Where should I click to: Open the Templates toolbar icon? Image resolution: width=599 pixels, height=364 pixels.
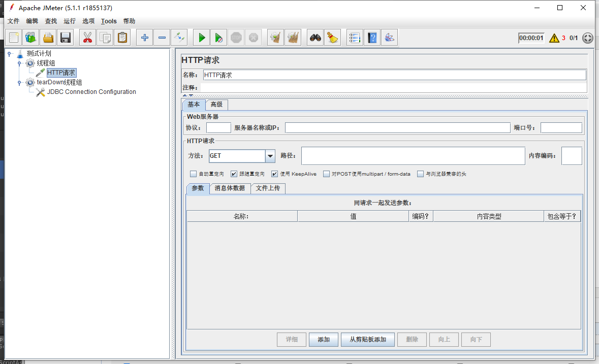pos(31,38)
